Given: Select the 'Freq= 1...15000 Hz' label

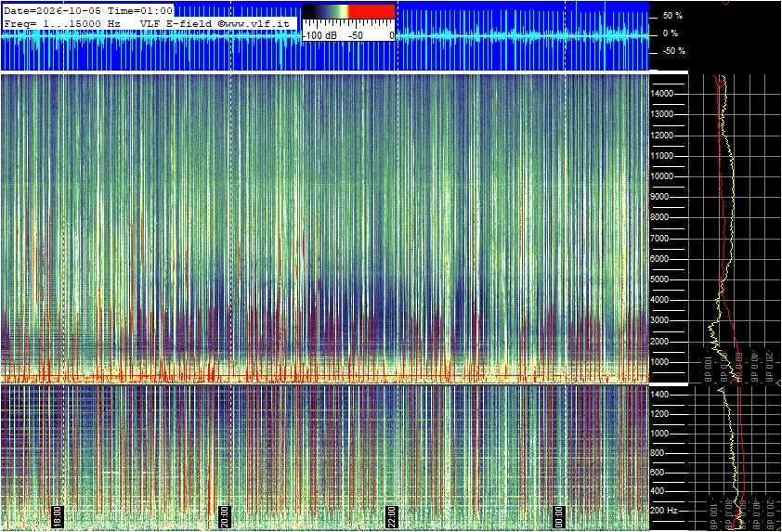Looking at the screenshot, I should 62,23.
